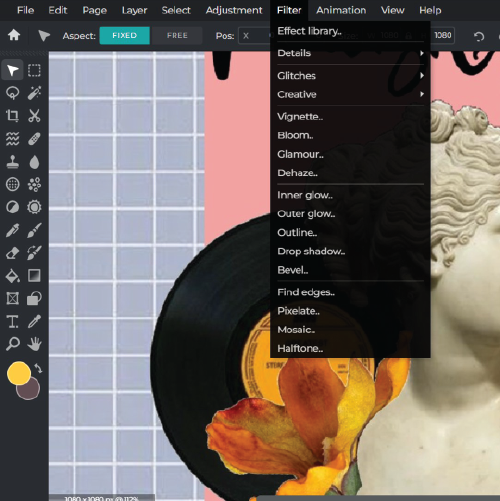Select the Gradient tool
Viewport: 500px width, 501px height.
(x=34, y=276)
